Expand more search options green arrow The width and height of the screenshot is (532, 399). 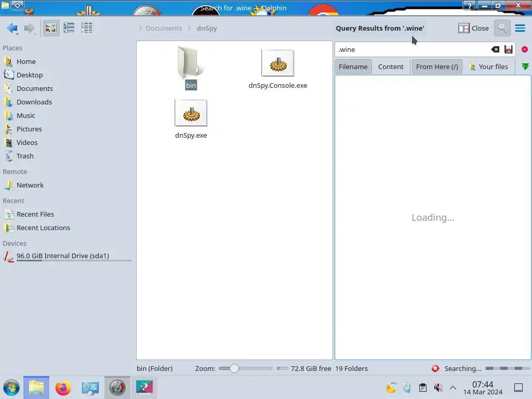(525, 66)
